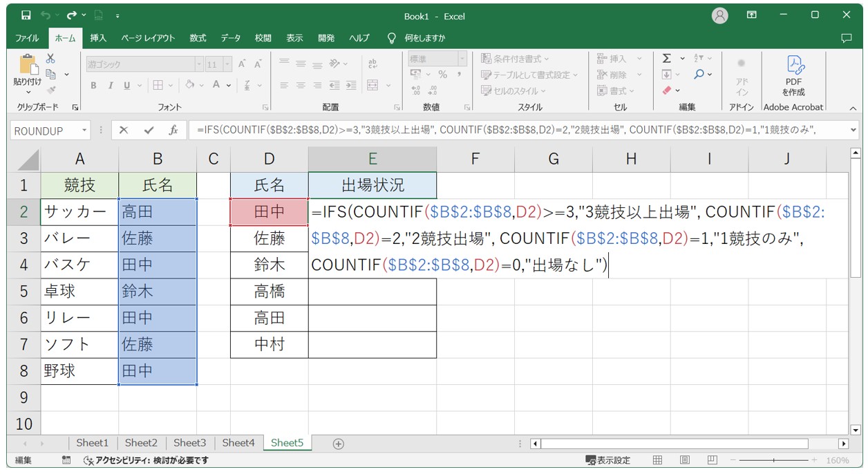Click the decrease decimal places icon
The width and height of the screenshot is (868, 474).
(433, 91)
